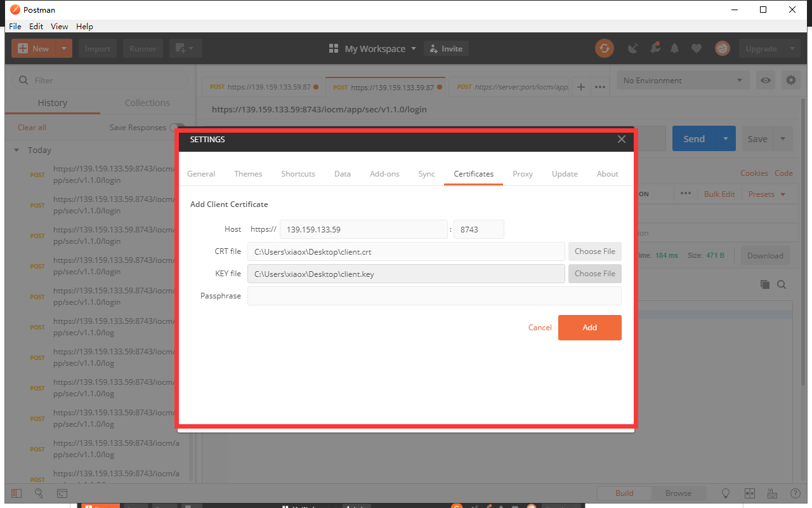Select the Proxy settings tab
The height and width of the screenshot is (508, 812).
pos(523,174)
